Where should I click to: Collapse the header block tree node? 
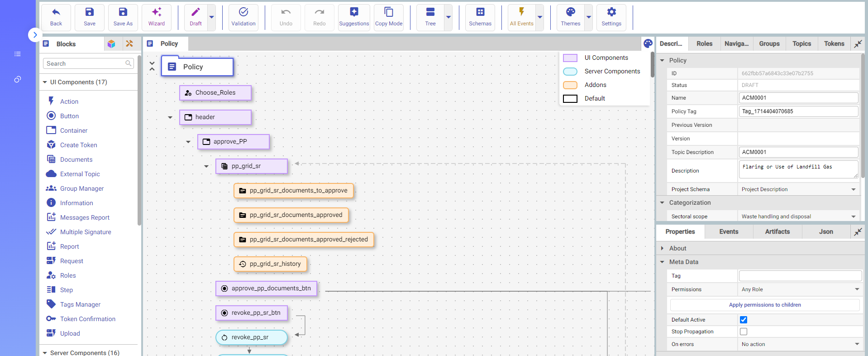click(x=170, y=117)
